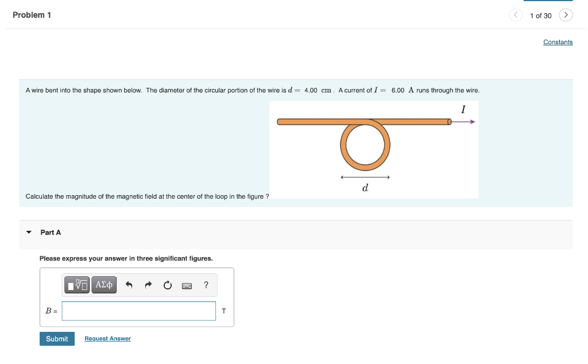Screen dimensions: 588x364
Task: Click the 1 of 30 page indicator
Action: coord(540,16)
